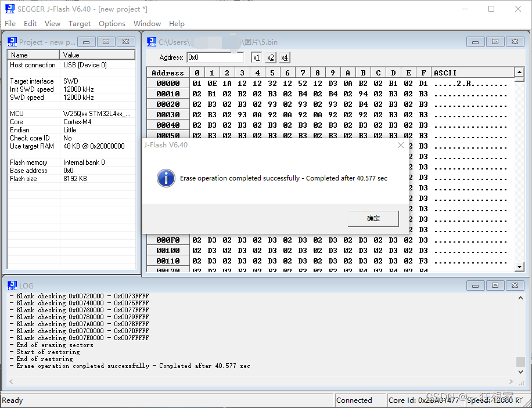Select the Check core ID row

(x=71, y=138)
